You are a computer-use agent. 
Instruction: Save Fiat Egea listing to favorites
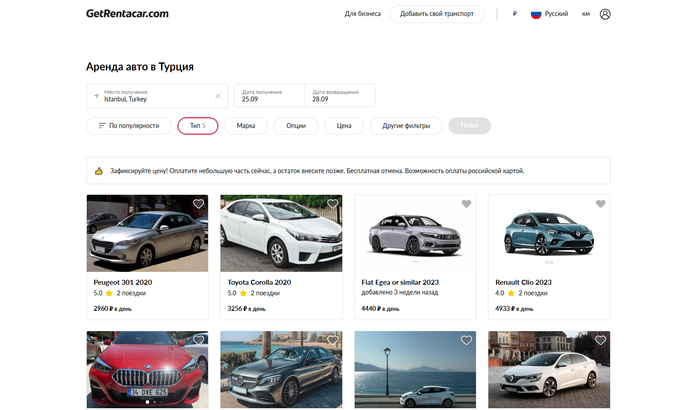tap(466, 204)
